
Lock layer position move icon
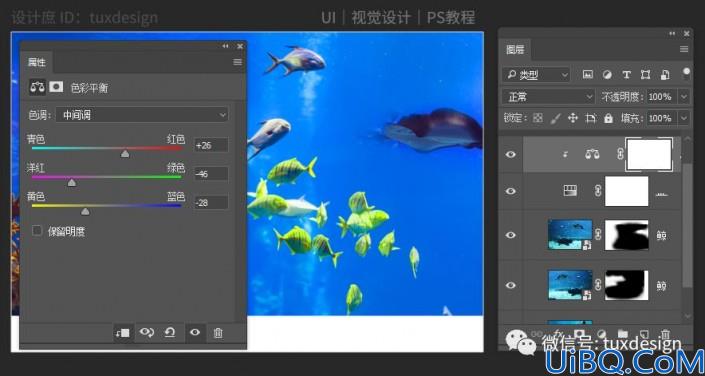tap(573, 118)
